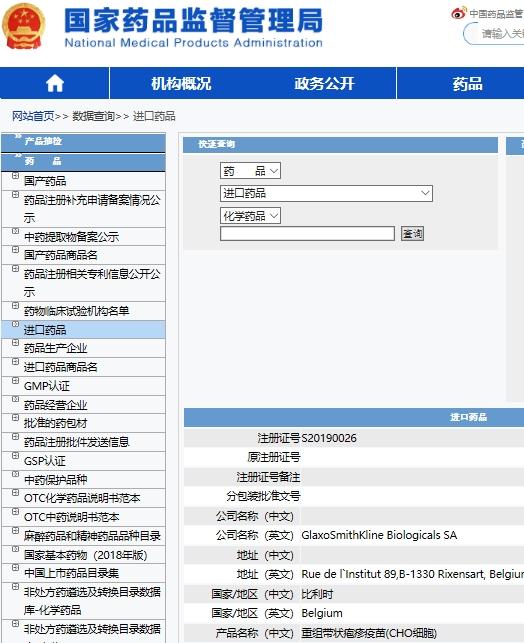Select 进口药品商品名 in the sidebar
Viewport: 524px width, 643px height.
pyautogui.click(x=61, y=367)
